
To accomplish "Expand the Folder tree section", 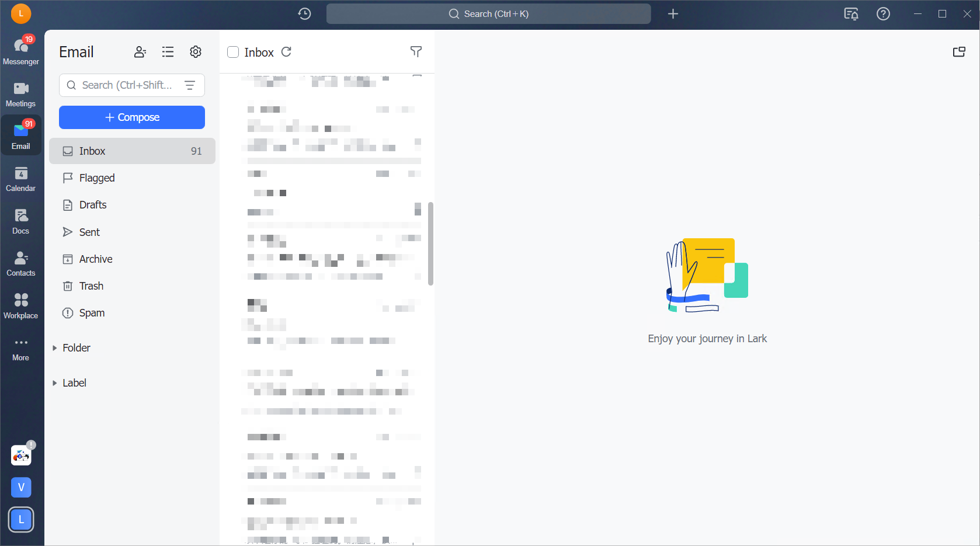I will [x=55, y=348].
